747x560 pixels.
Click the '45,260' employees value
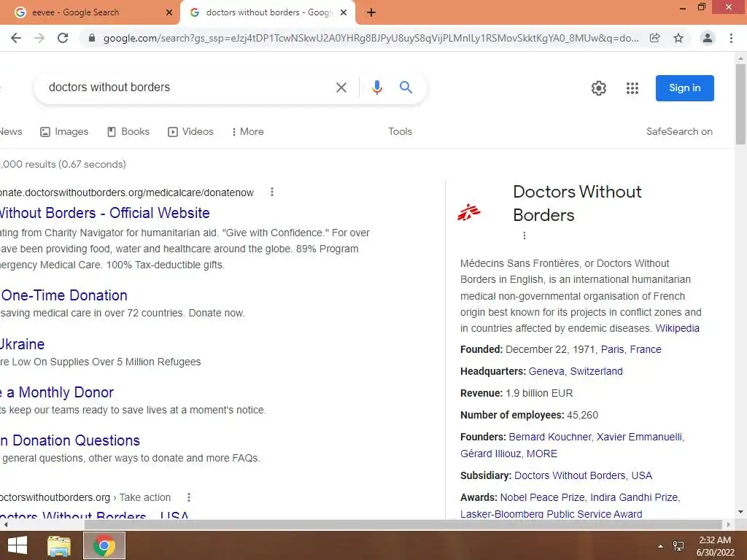[x=582, y=415]
